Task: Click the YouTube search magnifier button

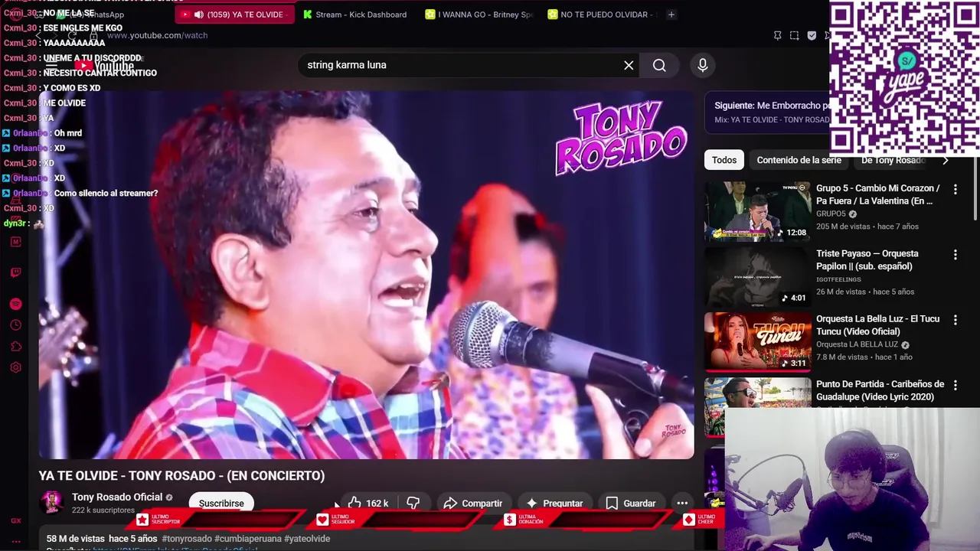Action: click(x=659, y=65)
